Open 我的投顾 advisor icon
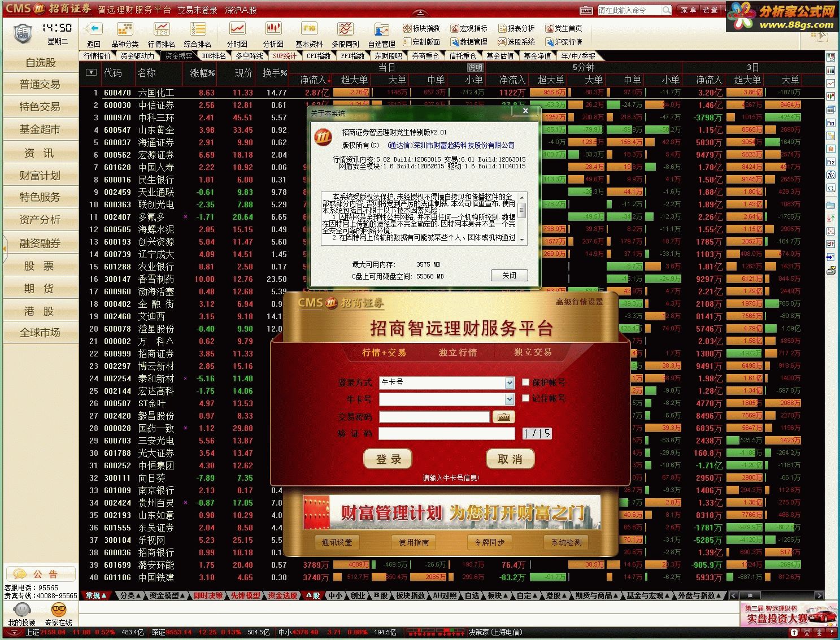 22,610
